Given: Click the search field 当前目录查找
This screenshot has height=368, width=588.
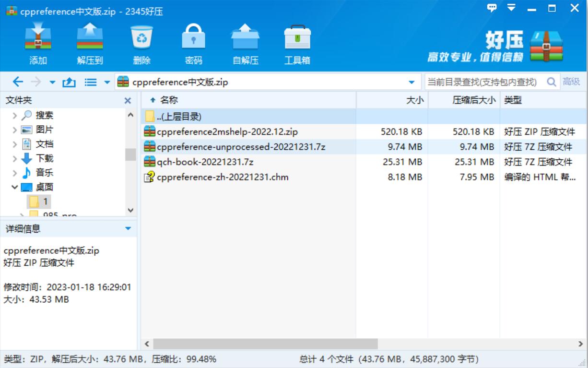Looking at the screenshot, I should [x=484, y=82].
